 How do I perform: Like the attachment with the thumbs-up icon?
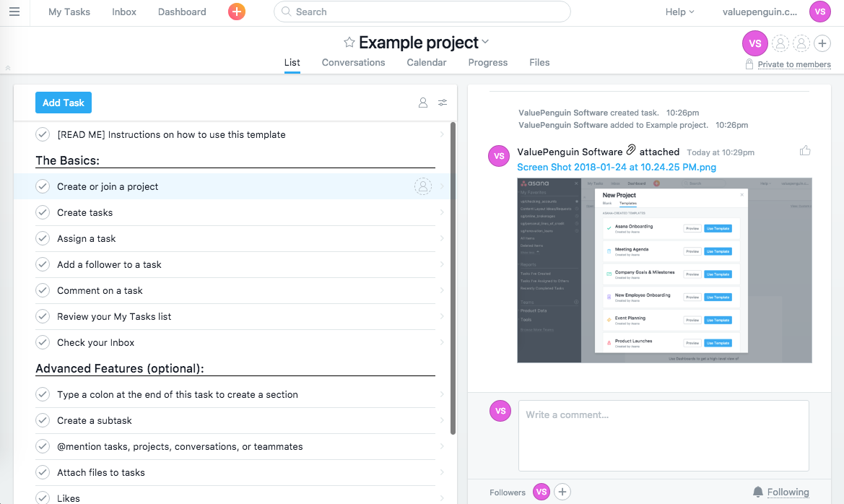coord(805,151)
